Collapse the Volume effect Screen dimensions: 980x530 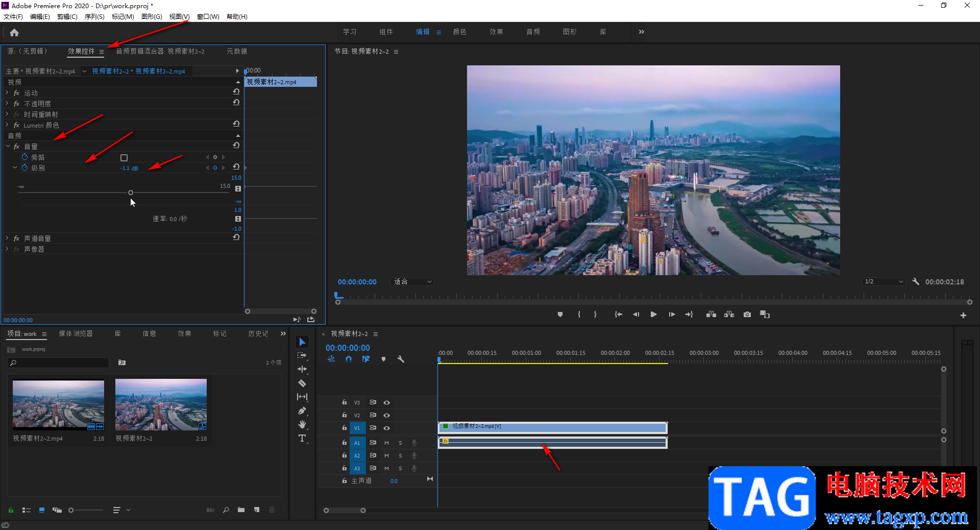[x=8, y=146]
